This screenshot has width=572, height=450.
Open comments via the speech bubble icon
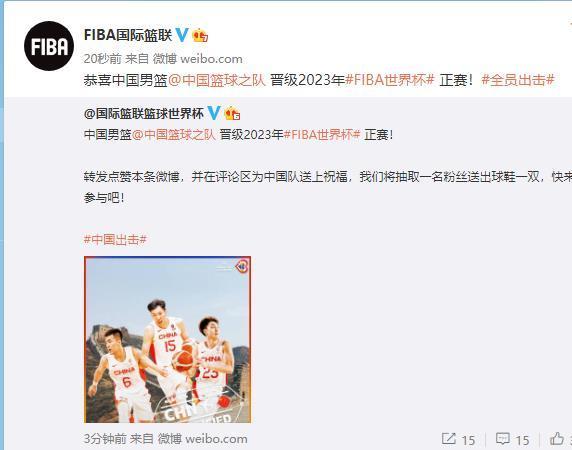[503, 439]
